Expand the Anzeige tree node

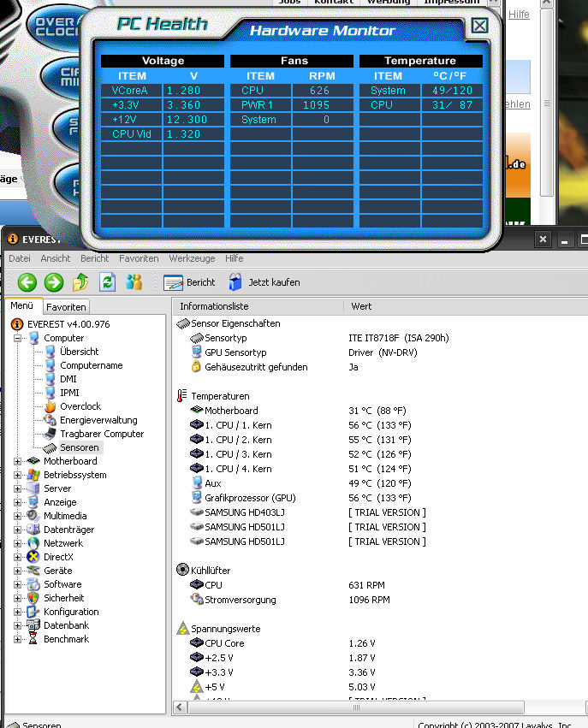tap(18, 502)
